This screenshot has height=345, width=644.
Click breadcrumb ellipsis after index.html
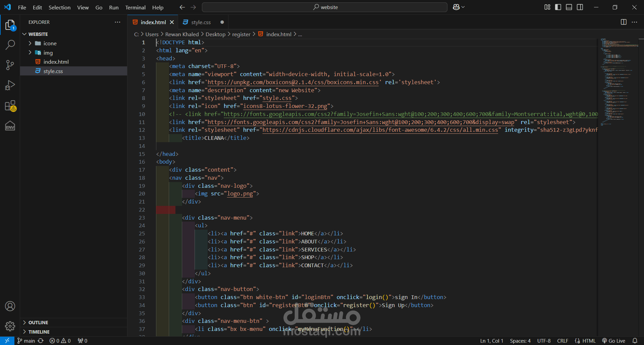[300, 34]
